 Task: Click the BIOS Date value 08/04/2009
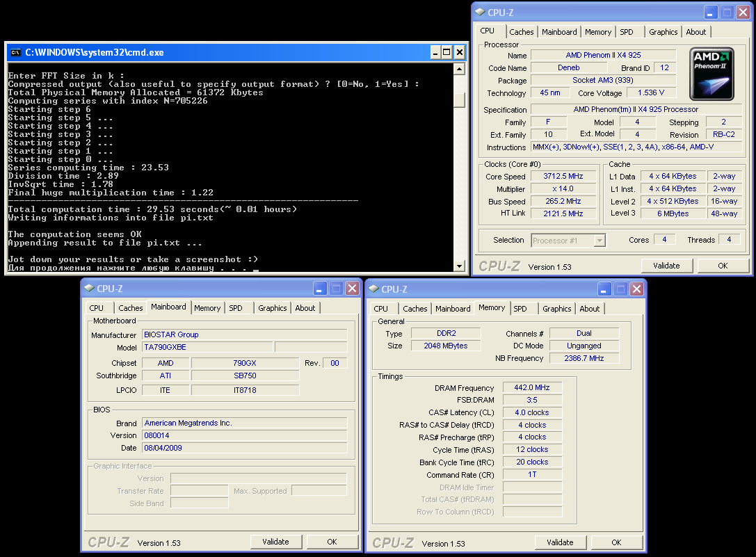[244, 448]
